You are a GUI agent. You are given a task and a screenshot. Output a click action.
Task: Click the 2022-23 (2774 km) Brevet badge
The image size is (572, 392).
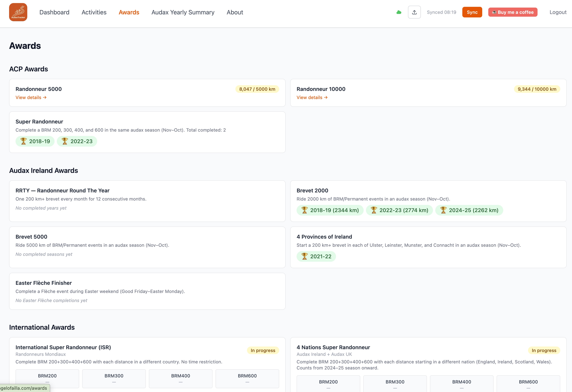click(399, 210)
